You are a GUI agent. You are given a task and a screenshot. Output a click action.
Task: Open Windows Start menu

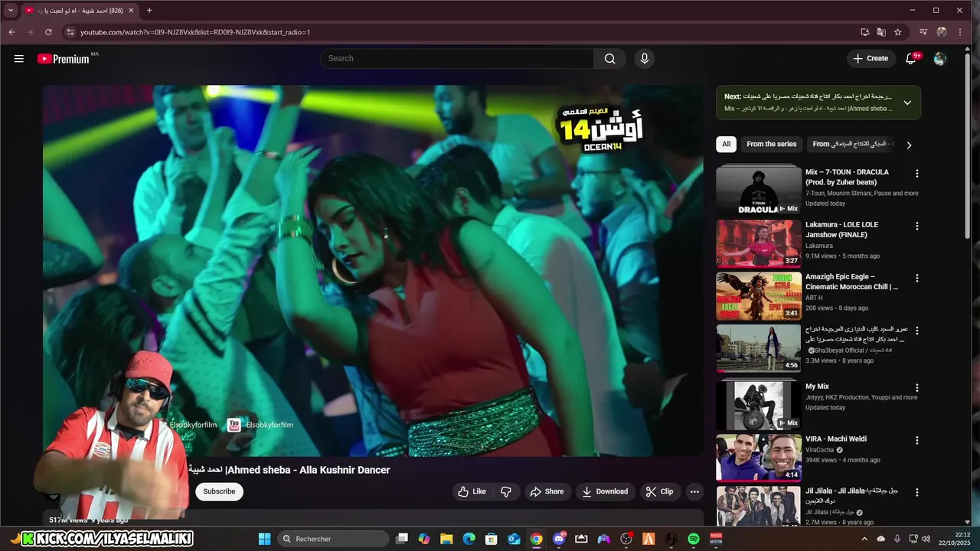pyautogui.click(x=264, y=539)
